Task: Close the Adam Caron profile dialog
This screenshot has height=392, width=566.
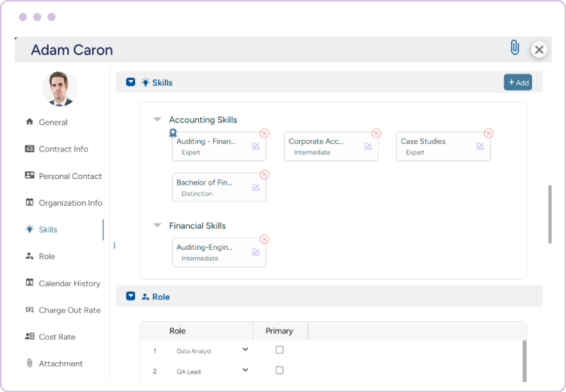Action: (539, 50)
